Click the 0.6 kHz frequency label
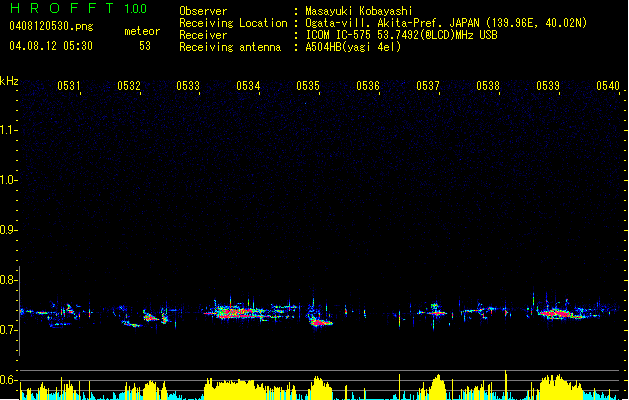This screenshot has width=629, height=400. tap(8, 380)
